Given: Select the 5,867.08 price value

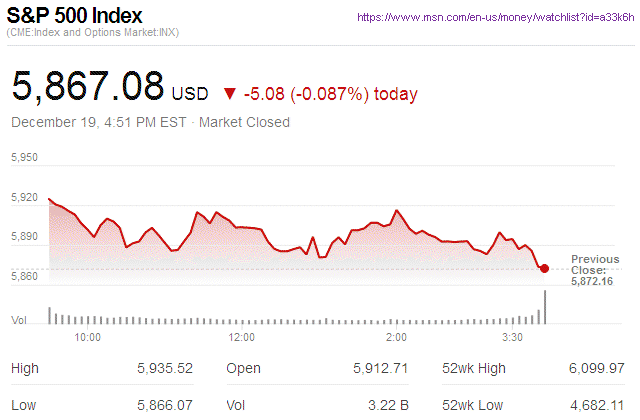Looking at the screenshot, I should tap(87, 86).
